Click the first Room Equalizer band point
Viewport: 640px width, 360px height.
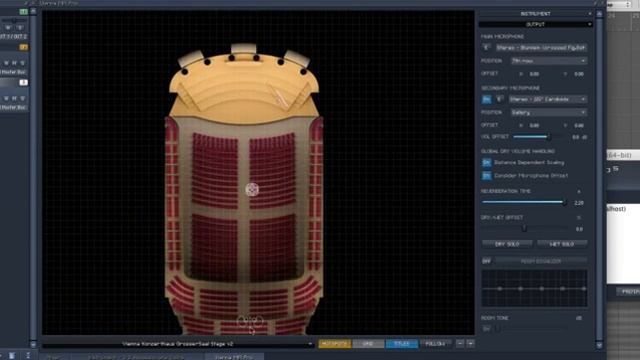coord(500,289)
